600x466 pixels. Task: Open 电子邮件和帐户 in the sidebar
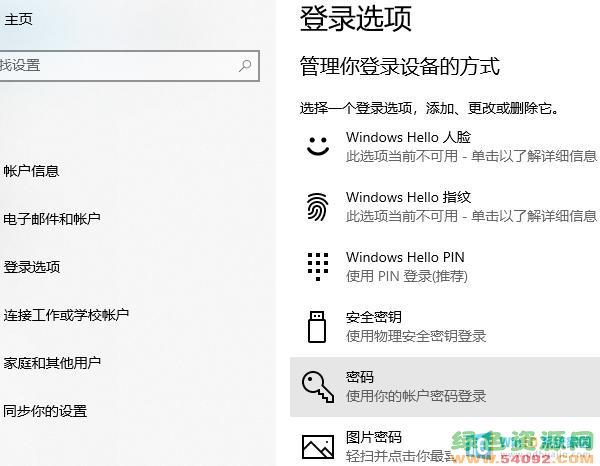(52, 219)
